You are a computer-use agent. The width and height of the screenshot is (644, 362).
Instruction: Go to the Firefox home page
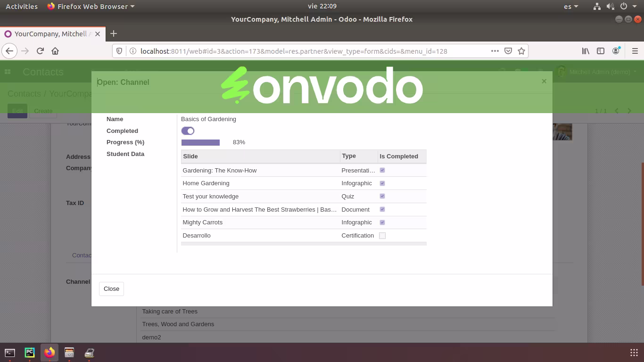55,51
